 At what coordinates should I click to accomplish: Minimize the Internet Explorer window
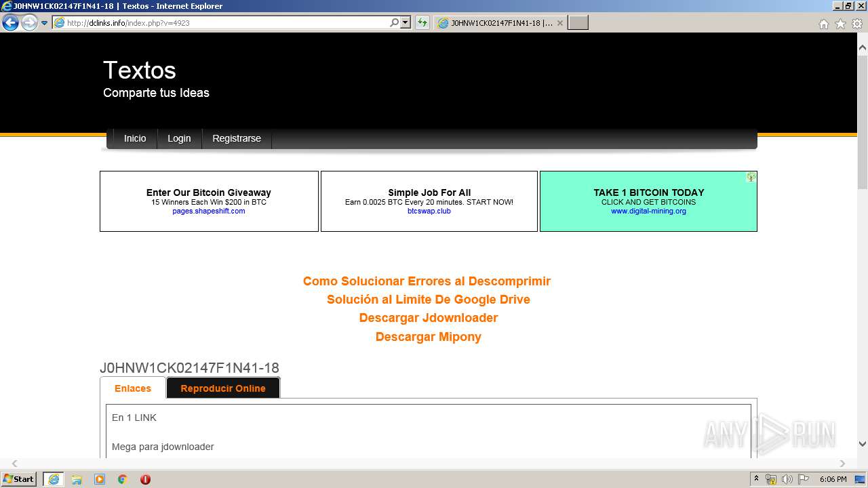tap(837, 5)
